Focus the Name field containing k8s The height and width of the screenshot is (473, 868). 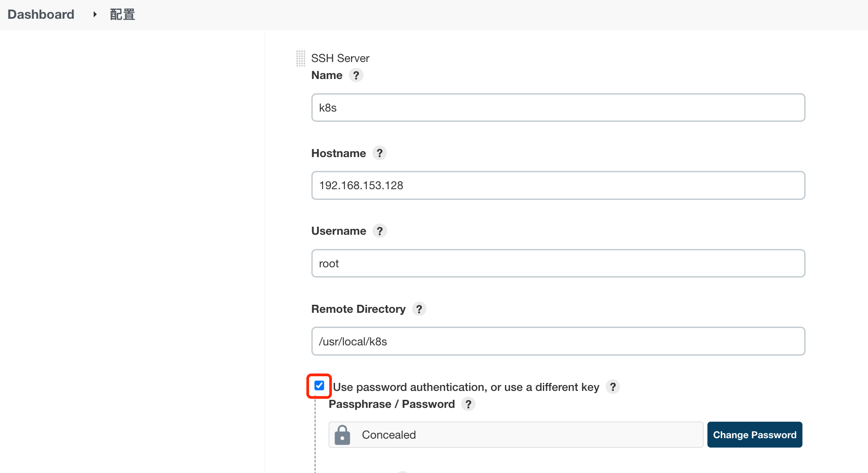pos(558,108)
